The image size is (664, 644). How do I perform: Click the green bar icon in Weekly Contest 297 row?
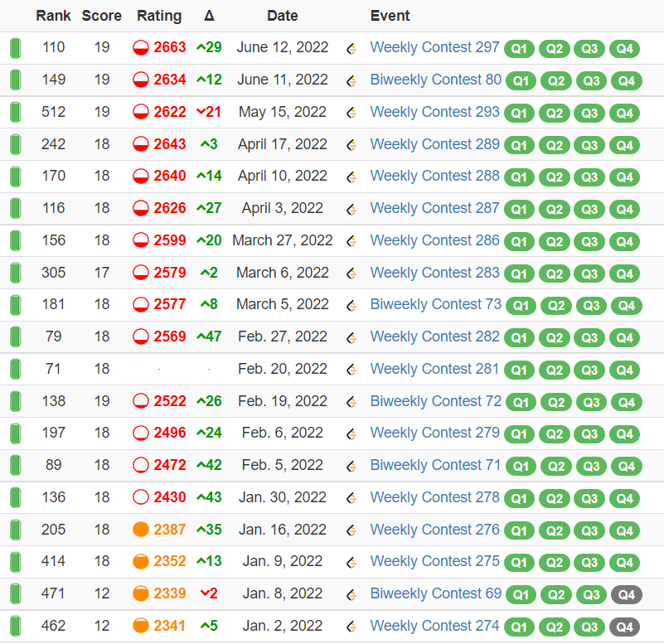click(15, 48)
